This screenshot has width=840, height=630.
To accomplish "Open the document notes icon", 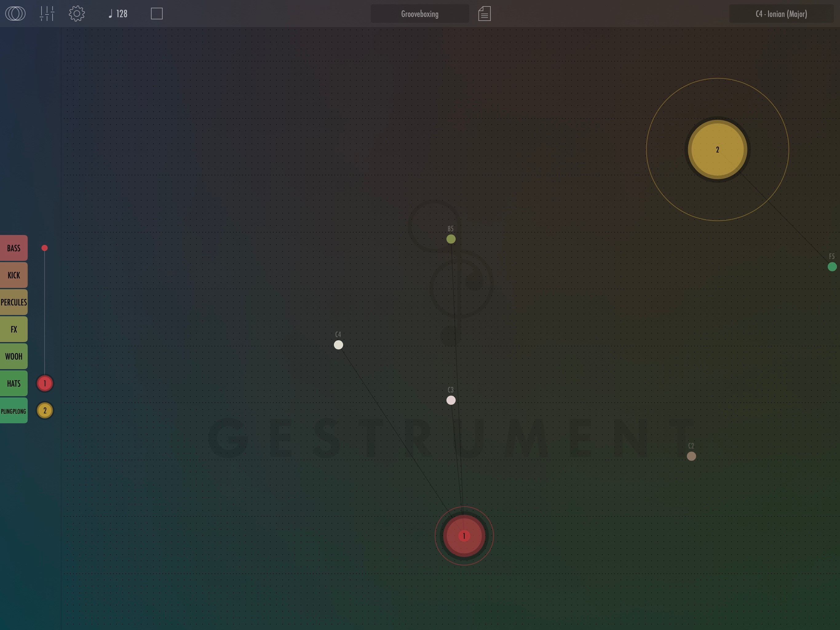I will pyautogui.click(x=484, y=14).
